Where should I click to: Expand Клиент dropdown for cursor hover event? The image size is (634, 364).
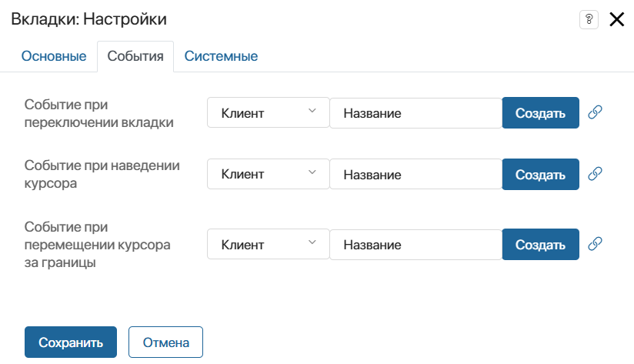268,175
